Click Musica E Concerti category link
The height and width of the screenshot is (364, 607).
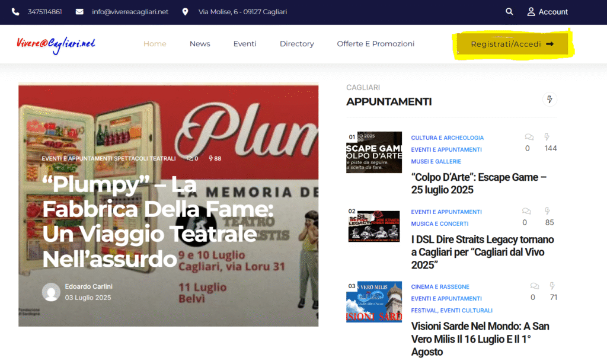(440, 224)
